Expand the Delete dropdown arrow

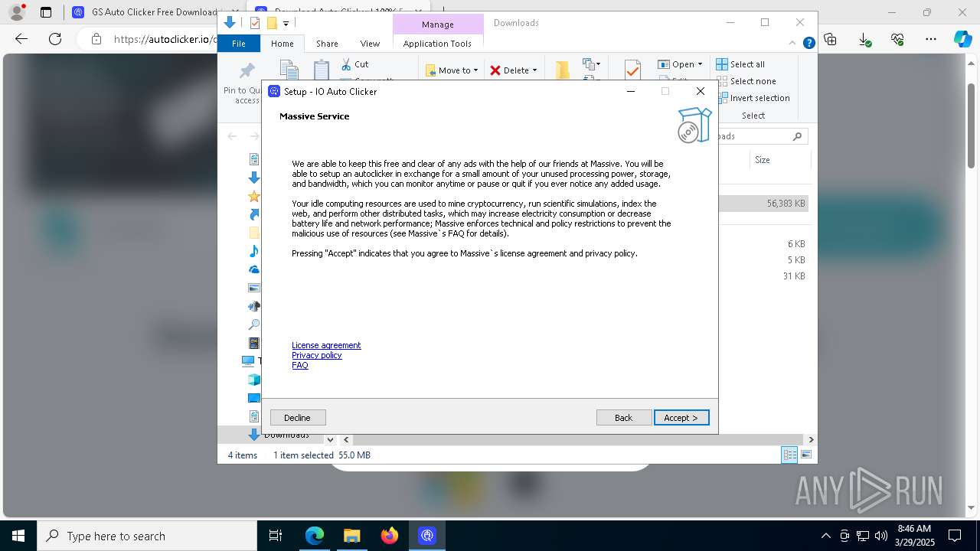tap(534, 70)
